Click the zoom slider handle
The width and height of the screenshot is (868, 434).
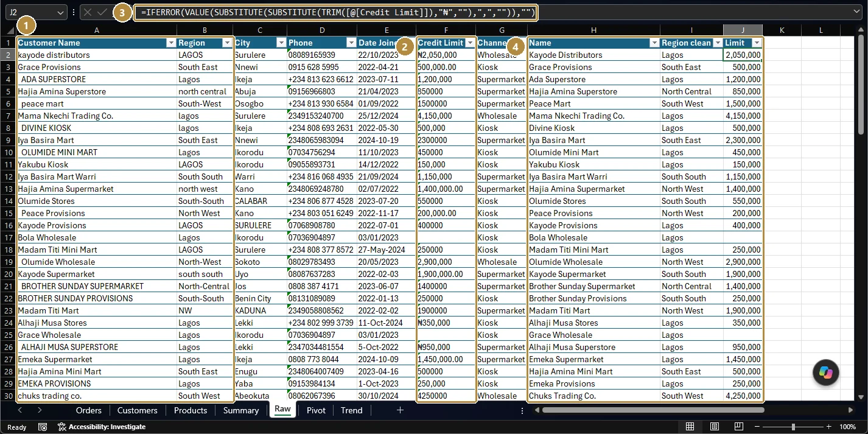[x=793, y=427]
